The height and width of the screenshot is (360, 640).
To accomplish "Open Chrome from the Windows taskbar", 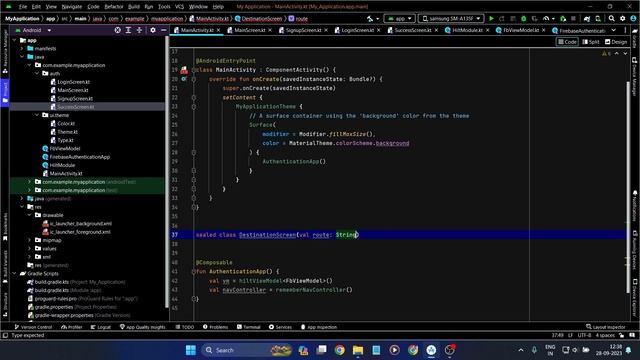I will point(339,350).
